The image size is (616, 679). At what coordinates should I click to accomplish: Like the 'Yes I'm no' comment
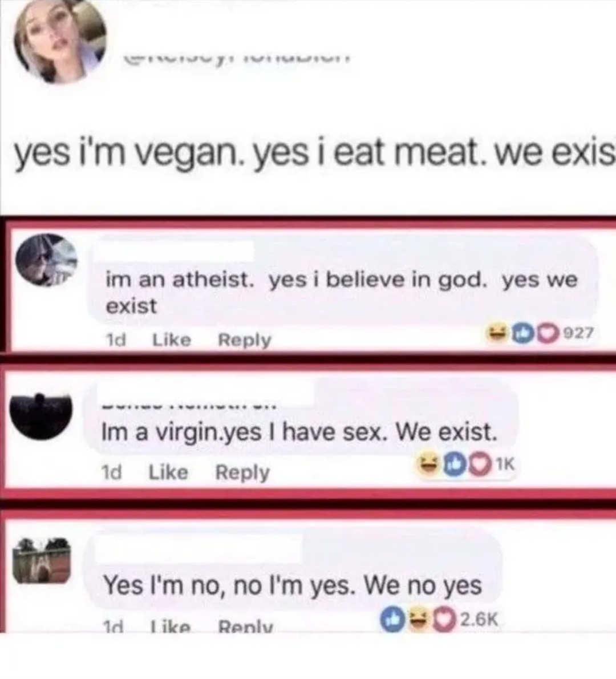click(x=171, y=626)
